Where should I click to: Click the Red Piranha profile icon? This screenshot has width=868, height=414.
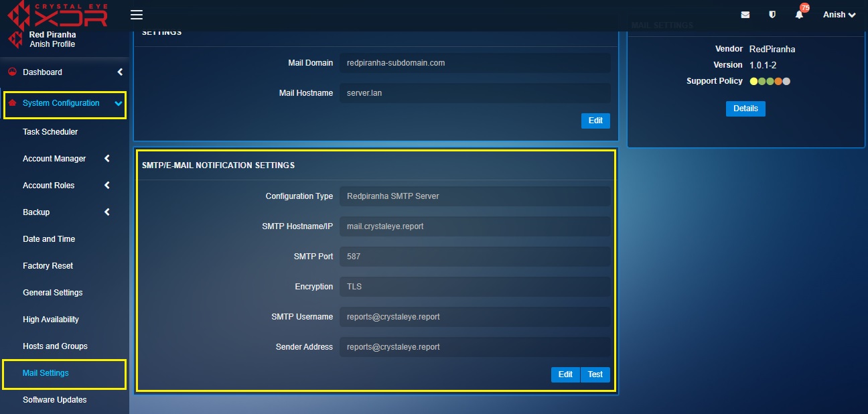point(15,40)
